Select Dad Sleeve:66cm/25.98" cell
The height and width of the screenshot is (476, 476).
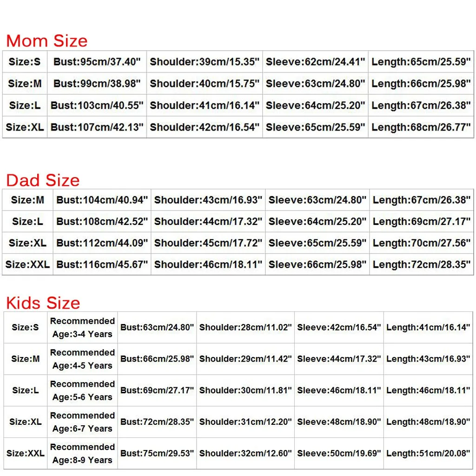click(317, 264)
